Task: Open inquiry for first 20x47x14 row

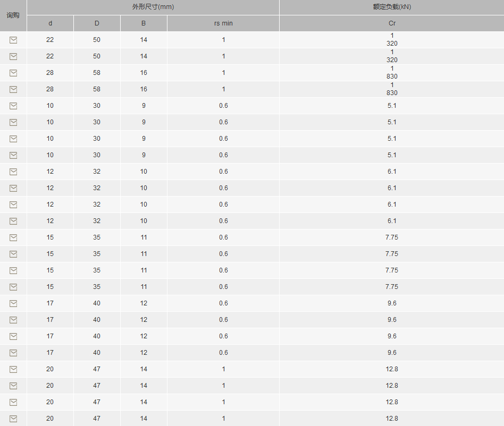Action: click(13, 370)
